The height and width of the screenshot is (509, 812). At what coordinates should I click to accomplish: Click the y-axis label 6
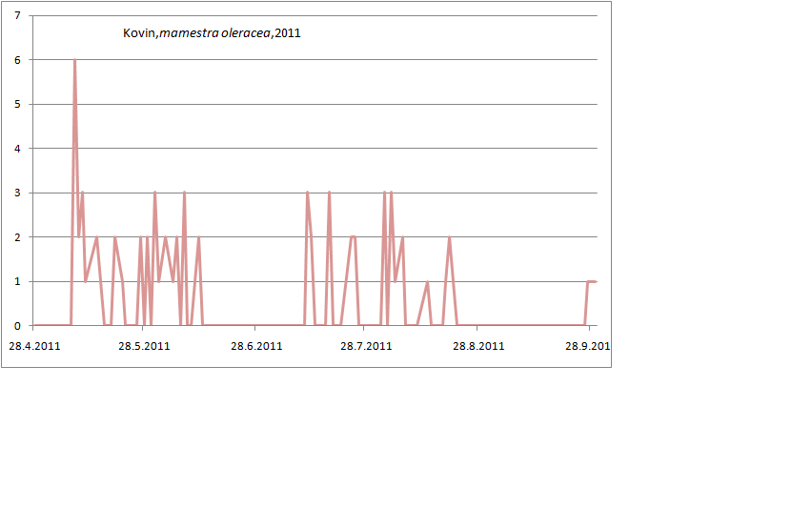pyautogui.click(x=17, y=60)
